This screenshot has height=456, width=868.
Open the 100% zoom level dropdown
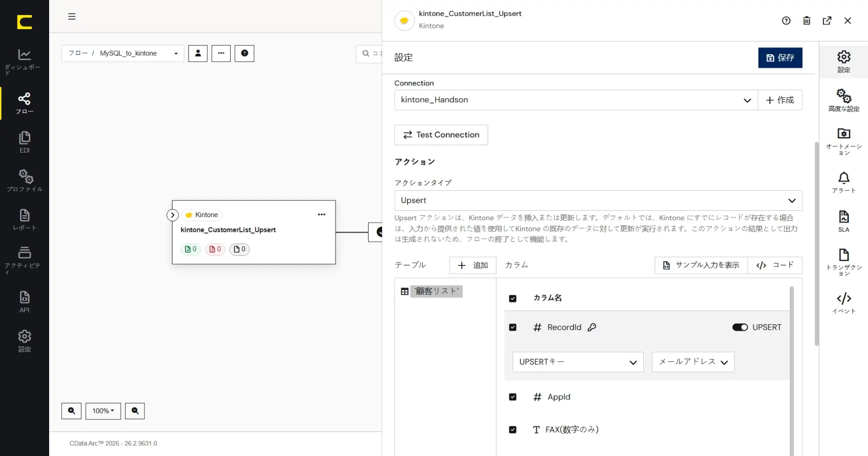tap(103, 411)
